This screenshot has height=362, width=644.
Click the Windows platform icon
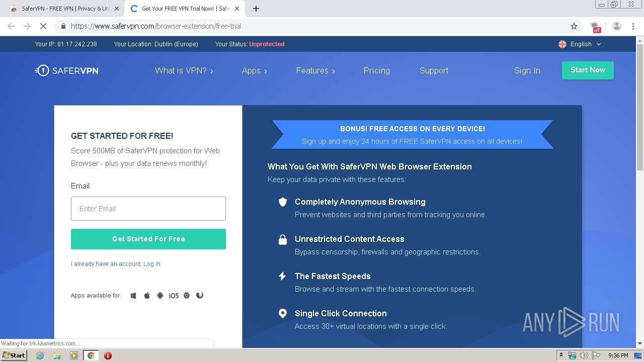(x=133, y=296)
